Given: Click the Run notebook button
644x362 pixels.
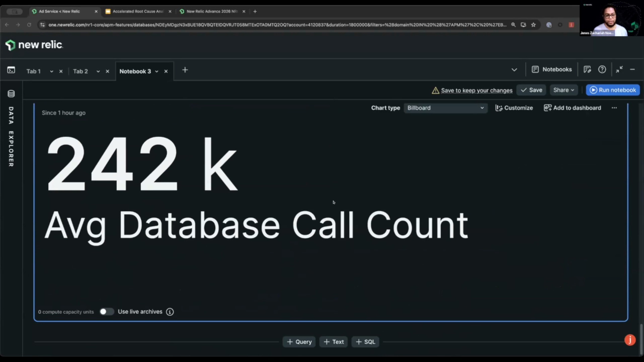Looking at the screenshot, I should pyautogui.click(x=613, y=90).
